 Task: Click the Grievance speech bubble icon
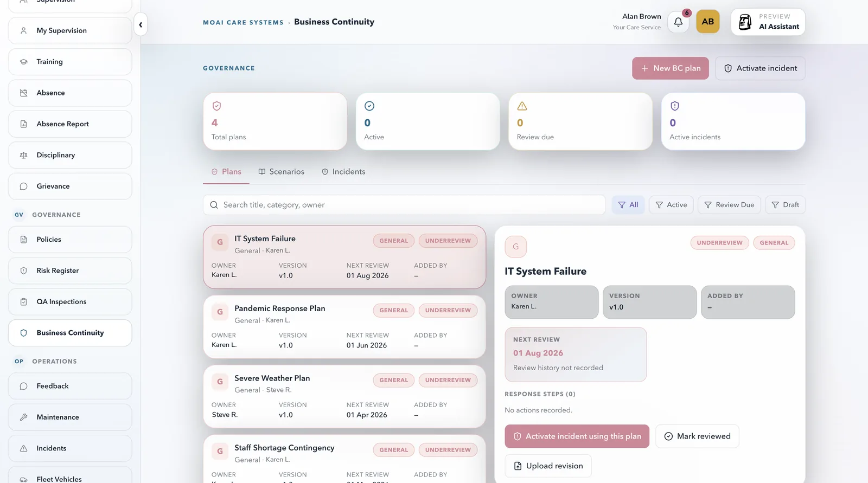[23, 186]
